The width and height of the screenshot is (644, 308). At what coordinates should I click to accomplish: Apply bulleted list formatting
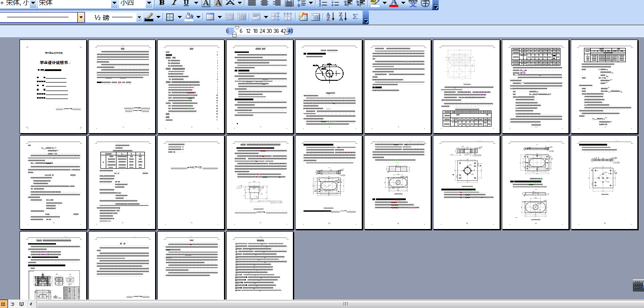(x=336, y=3)
